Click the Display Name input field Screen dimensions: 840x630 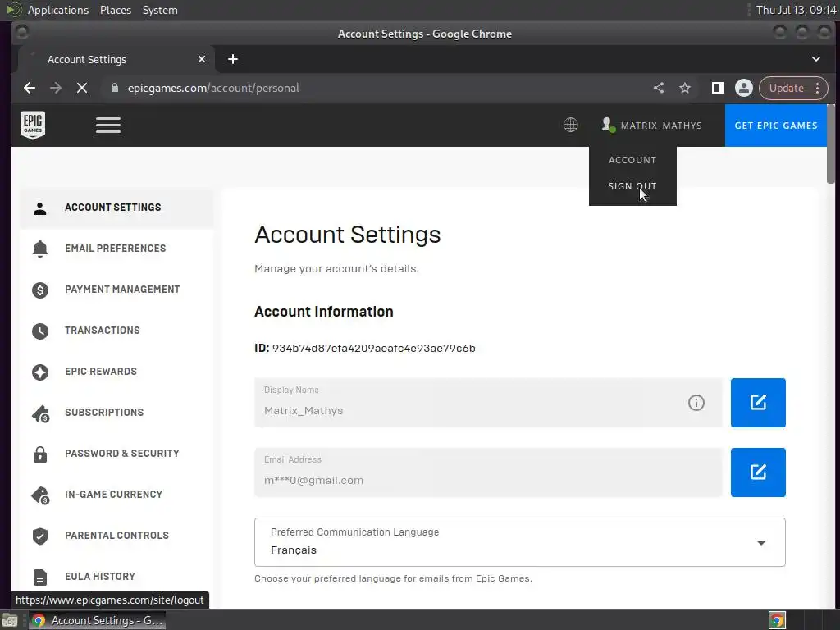pos(488,403)
